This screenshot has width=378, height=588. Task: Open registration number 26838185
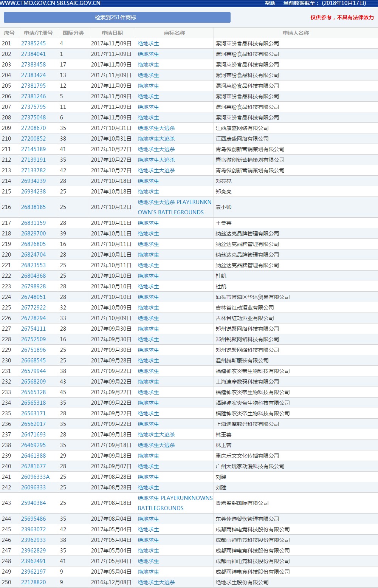click(x=33, y=207)
